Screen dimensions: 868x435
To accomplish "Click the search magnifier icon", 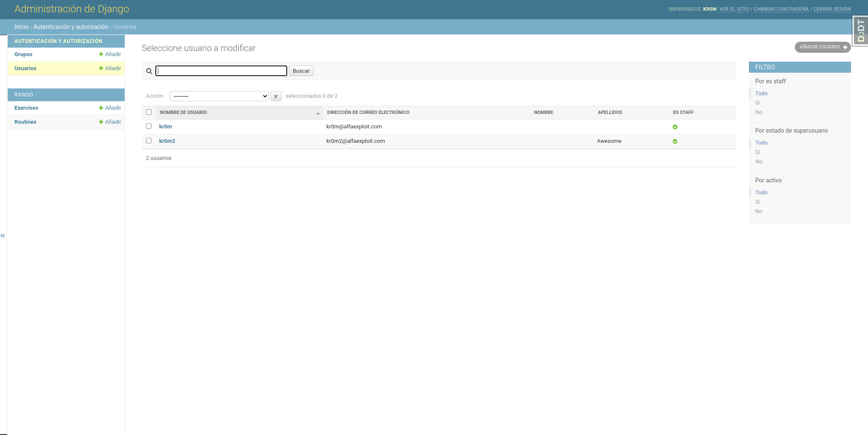I will click(149, 71).
